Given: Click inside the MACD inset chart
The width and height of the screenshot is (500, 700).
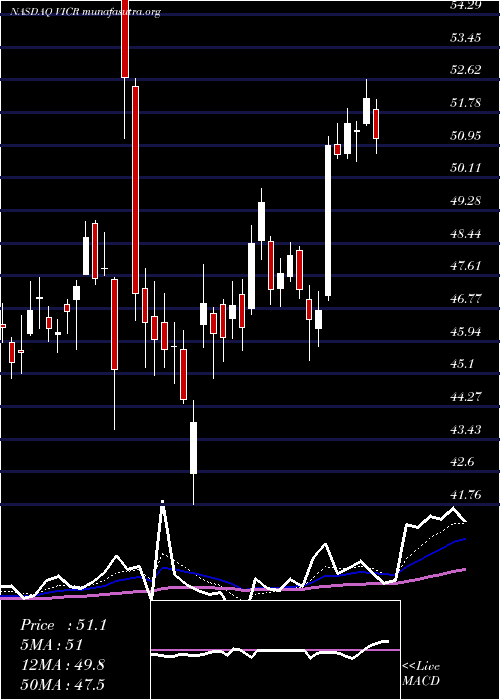Looking at the screenshot, I should click(x=275, y=650).
